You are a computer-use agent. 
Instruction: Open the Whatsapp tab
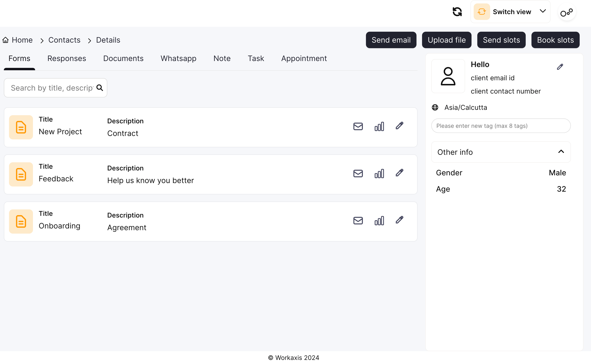coord(178,58)
